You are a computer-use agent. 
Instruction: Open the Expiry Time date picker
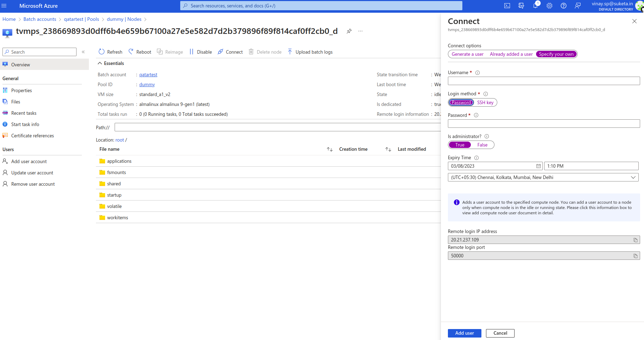(539, 166)
